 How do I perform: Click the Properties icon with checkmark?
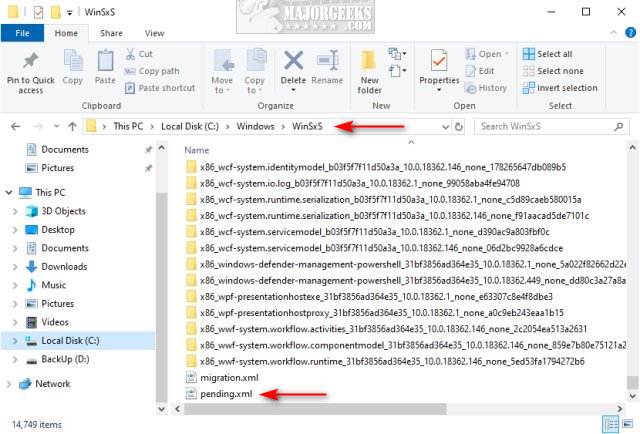coord(439,61)
